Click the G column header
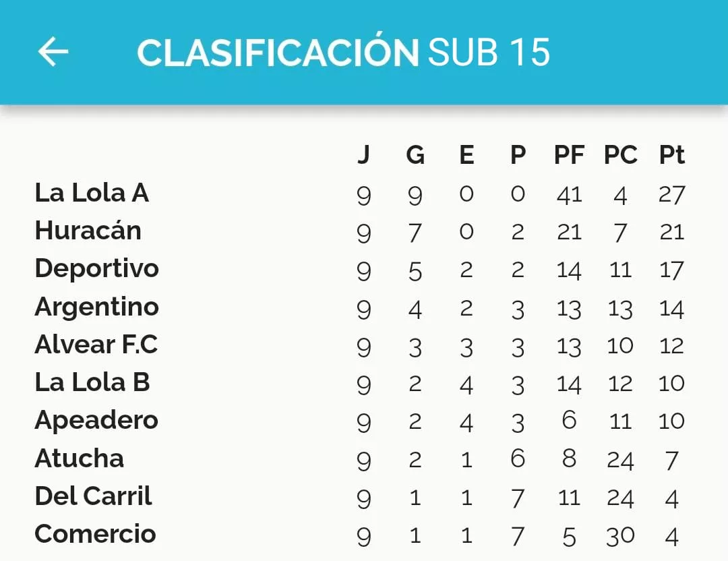This screenshot has width=728, height=561. [415, 155]
